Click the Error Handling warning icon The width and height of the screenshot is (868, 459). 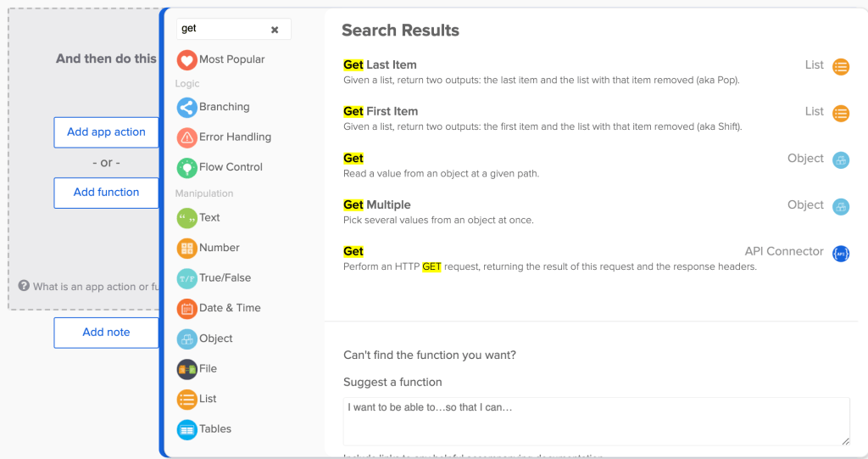tap(186, 137)
